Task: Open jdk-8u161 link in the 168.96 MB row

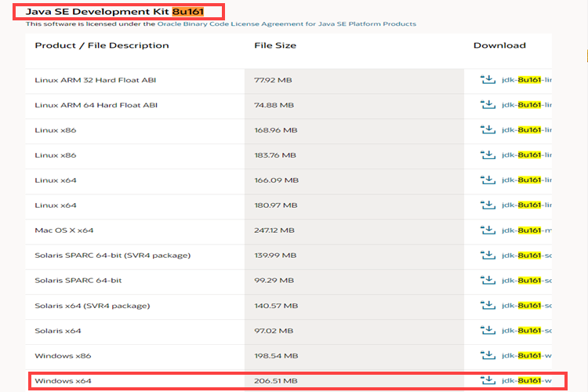Action: point(527,130)
